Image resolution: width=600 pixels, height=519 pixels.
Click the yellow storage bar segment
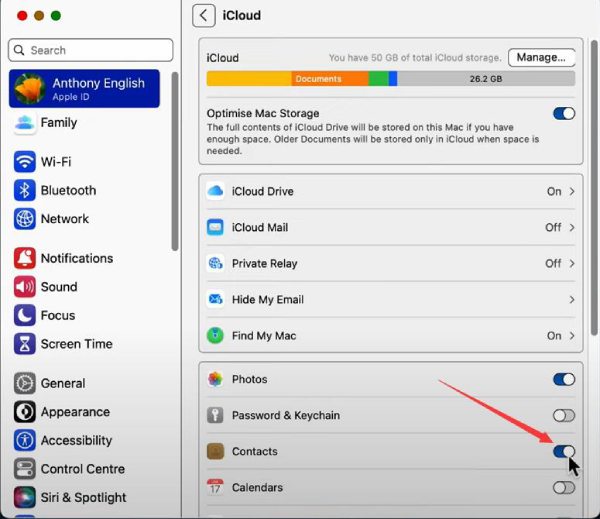coord(249,79)
